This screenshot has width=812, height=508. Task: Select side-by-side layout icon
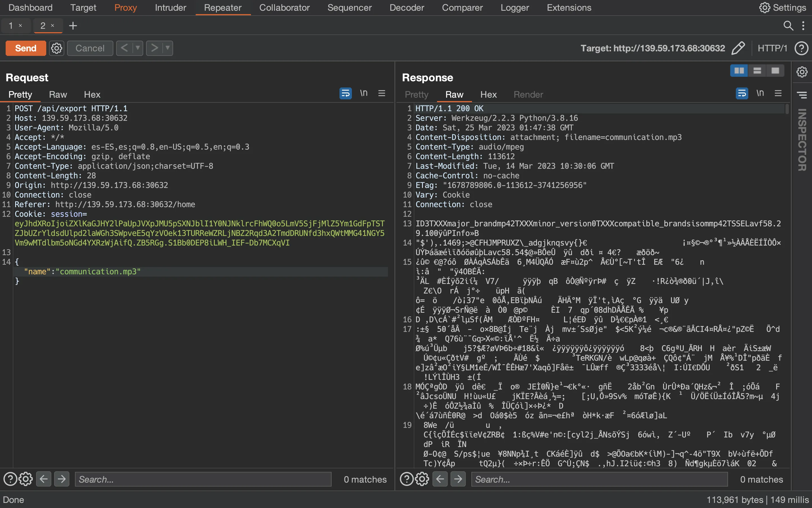tap(739, 71)
